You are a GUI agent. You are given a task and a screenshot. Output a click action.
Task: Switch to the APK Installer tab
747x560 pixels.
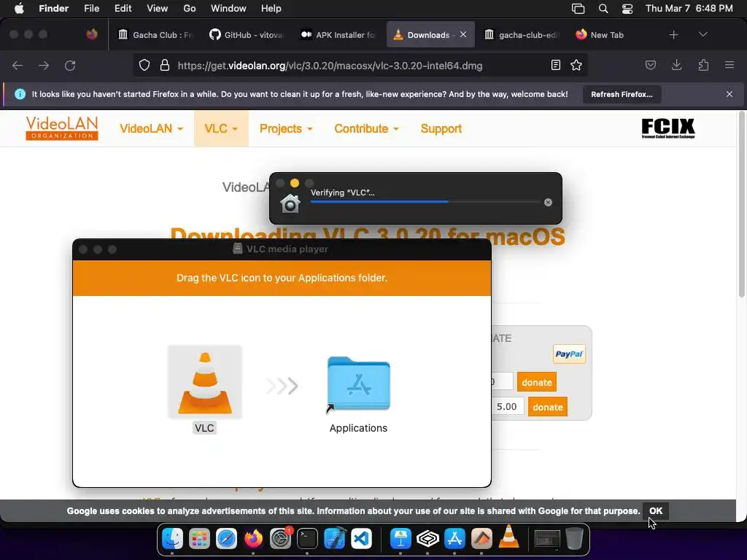(x=338, y=35)
